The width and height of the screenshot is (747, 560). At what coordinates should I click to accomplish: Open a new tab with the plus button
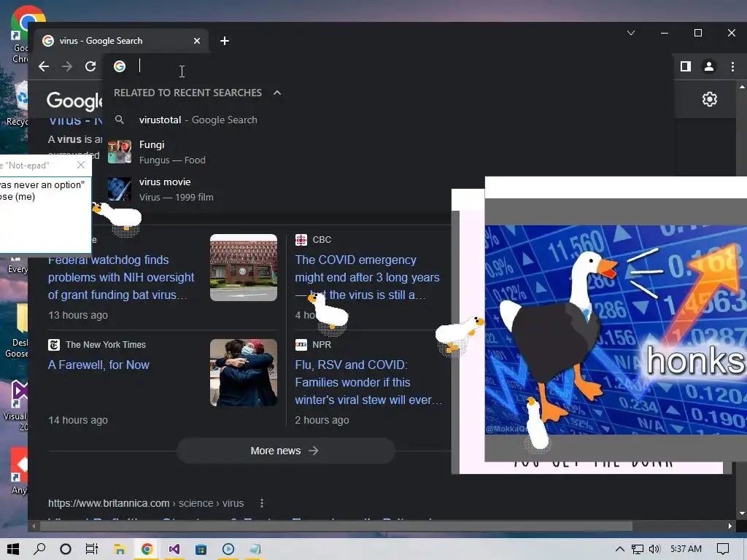225,41
